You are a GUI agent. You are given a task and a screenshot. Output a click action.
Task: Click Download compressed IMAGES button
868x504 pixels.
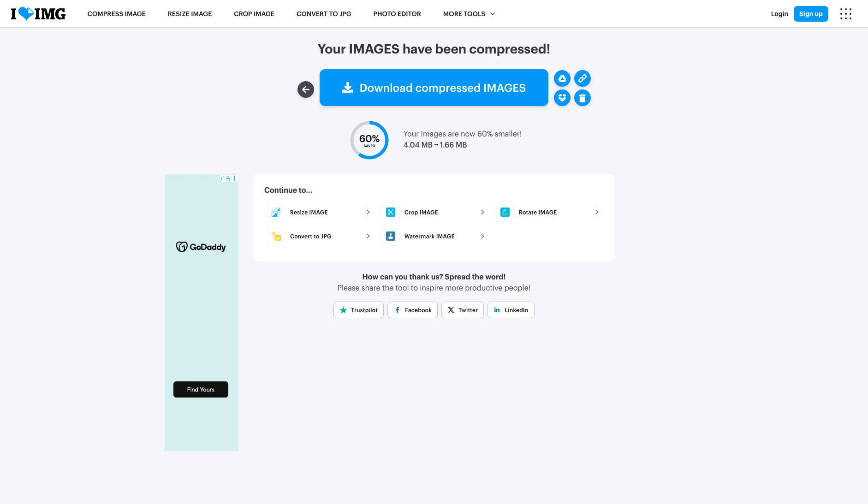click(434, 88)
